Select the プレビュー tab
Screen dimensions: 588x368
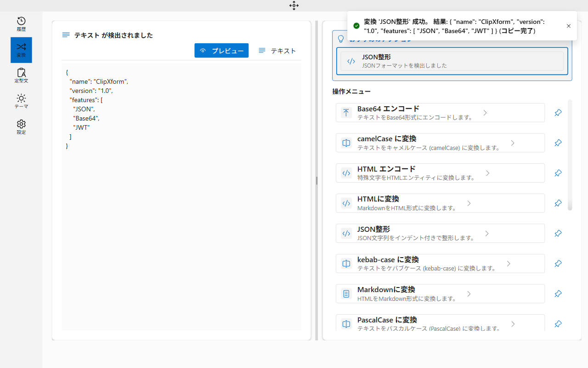(221, 51)
